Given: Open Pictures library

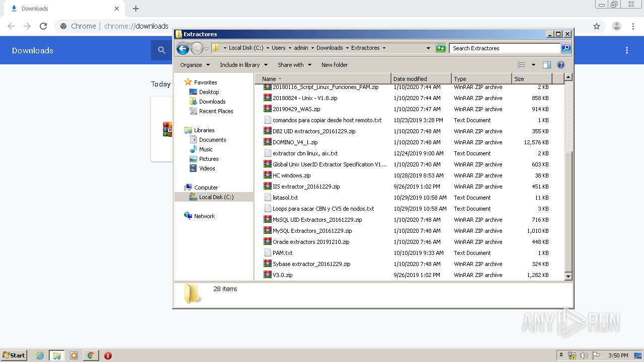Looking at the screenshot, I should [204, 159].
